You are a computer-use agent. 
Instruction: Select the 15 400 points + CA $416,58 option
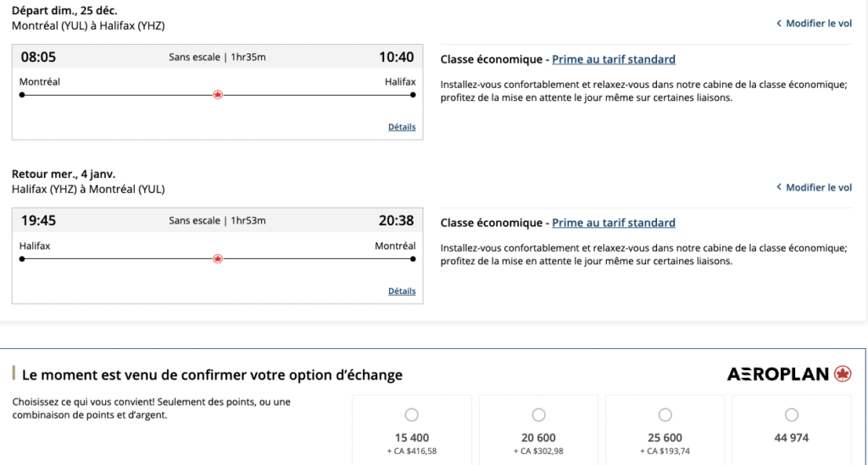[412, 415]
